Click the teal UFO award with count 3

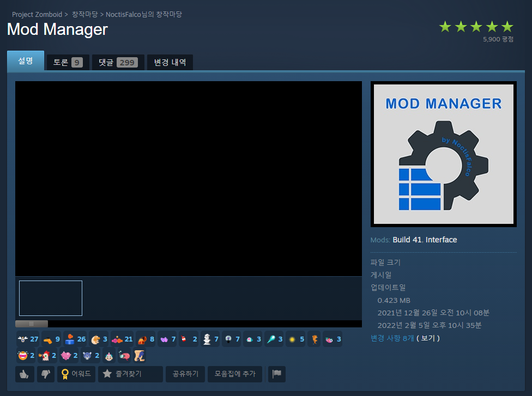tap(253, 339)
